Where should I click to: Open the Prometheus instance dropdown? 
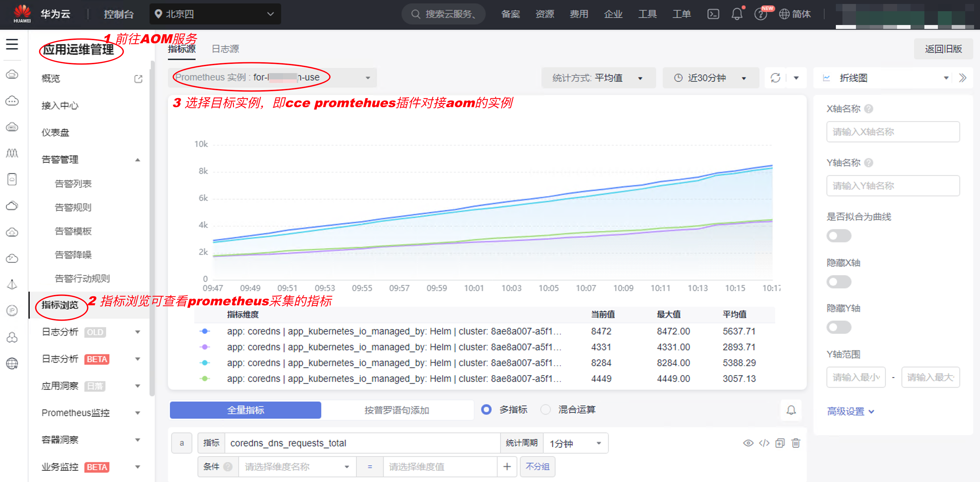point(272,78)
